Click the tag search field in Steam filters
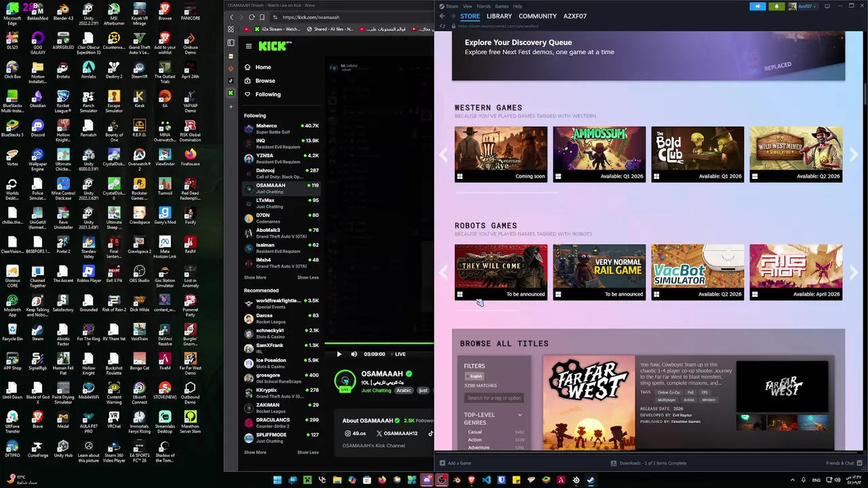868x488 pixels. click(494, 398)
